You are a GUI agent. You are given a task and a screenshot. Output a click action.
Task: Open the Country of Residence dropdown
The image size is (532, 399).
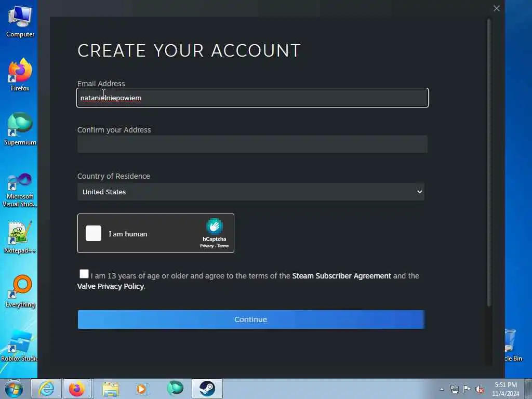(x=251, y=192)
